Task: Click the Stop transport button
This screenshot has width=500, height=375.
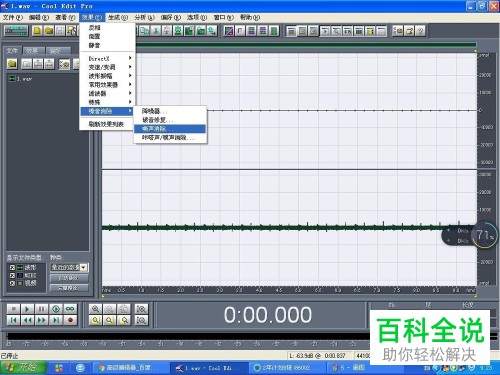Action: pos(14,309)
